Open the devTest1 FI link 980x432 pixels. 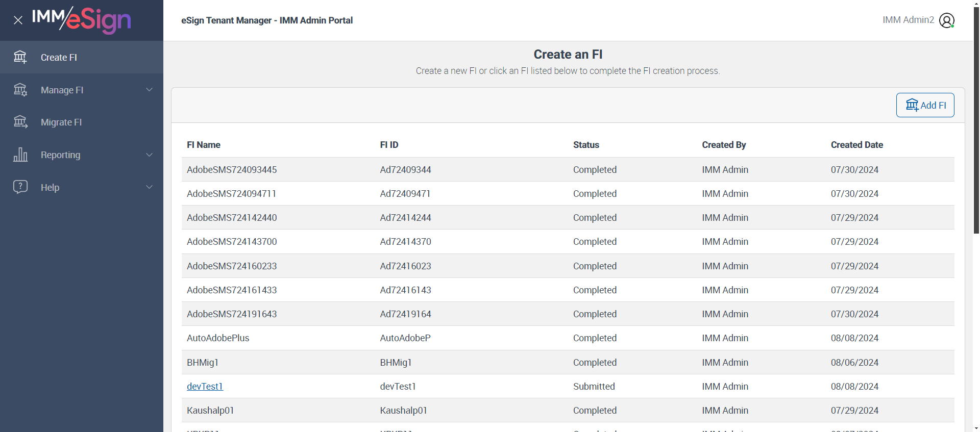point(205,387)
